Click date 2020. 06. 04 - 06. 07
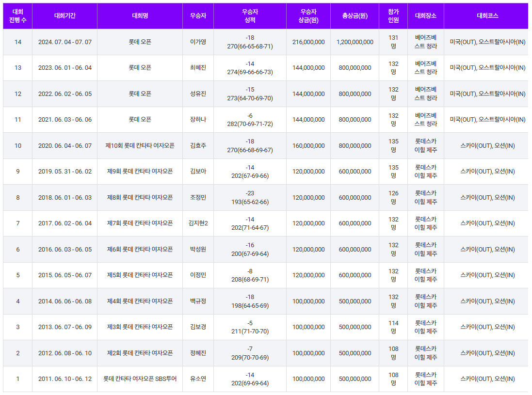The height and width of the screenshot is (395, 532). 65,146
